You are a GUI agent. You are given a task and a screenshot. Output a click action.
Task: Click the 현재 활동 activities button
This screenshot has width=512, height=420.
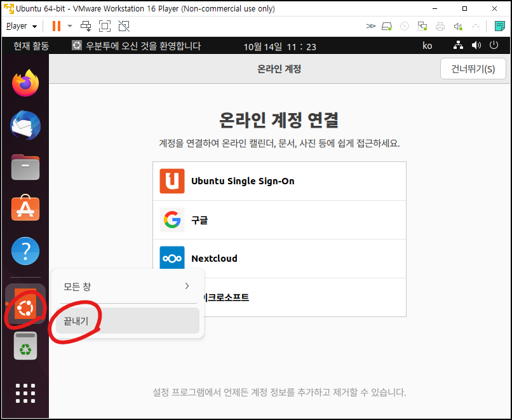[31, 46]
